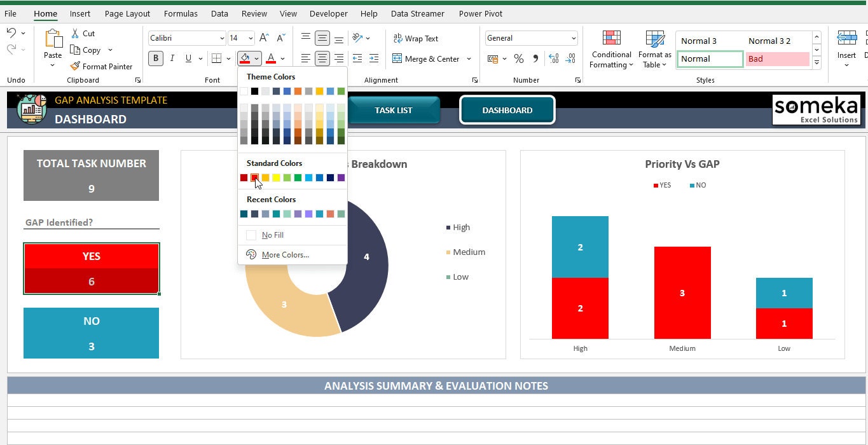Open the Developer tab
This screenshot has width=868, height=445.
click(329, 13)
